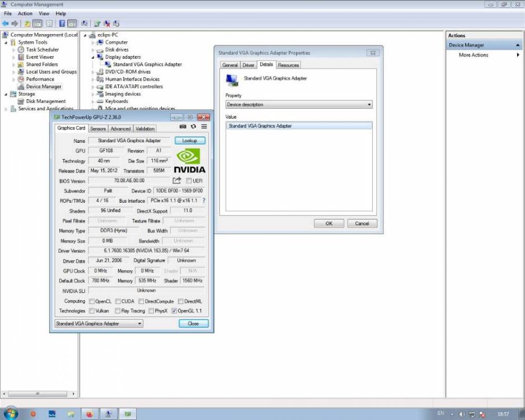Open the Action menu
Viewport: 525px width, 420px height.
[25, 13]
